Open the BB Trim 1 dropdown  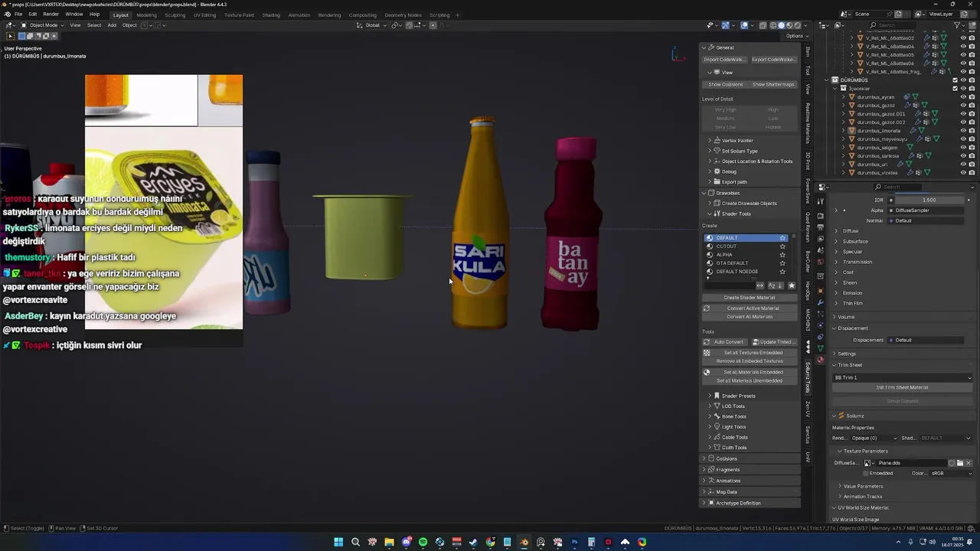tap(903, 377)
